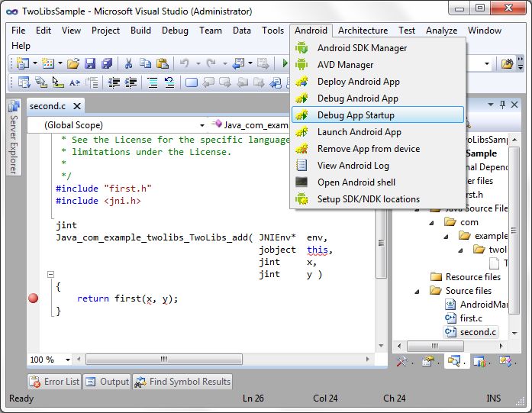The width and height of the screenshot is (532, 413).
Task: Click the Add New Item toolbar icon
Action: pos(48,63)
